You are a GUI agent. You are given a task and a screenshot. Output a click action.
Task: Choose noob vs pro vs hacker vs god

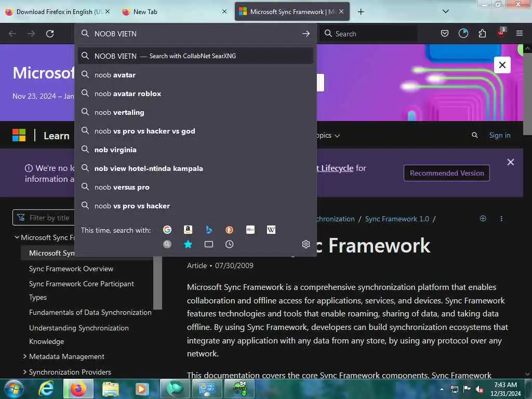(x=195, y=131)
